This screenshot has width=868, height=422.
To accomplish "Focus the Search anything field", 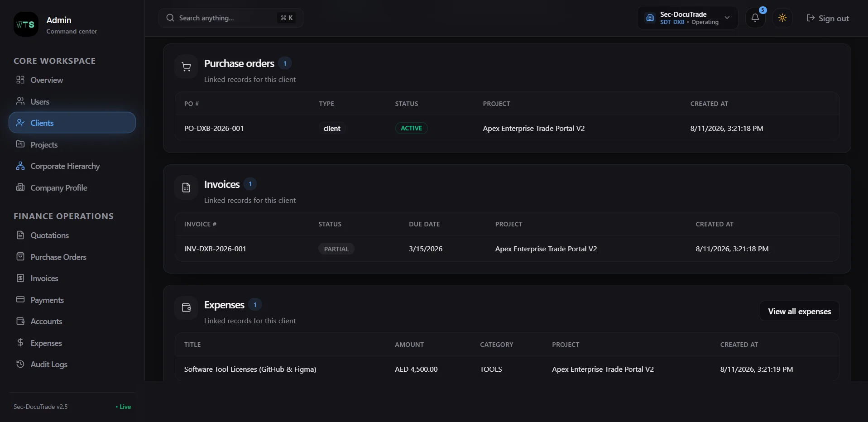I will tap(230, 18).
